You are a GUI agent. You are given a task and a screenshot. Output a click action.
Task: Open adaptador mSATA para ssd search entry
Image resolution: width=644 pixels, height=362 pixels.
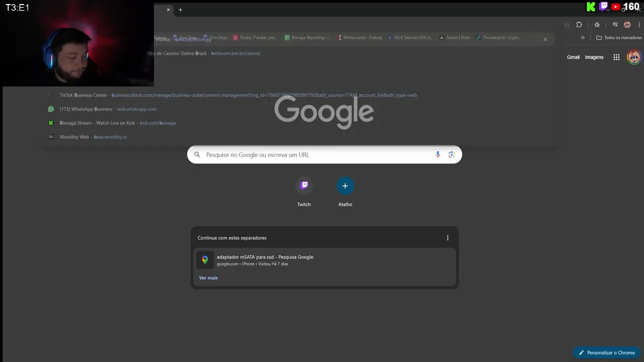[x=325, y=260]
